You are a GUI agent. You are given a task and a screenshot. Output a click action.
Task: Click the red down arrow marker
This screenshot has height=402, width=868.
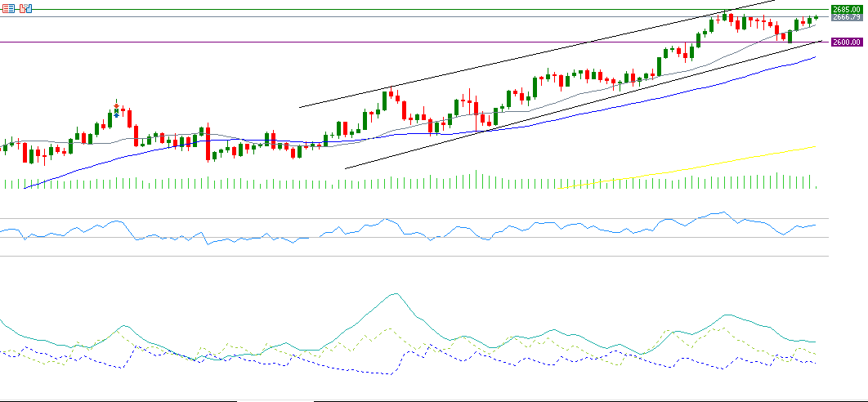pos(116,105)
